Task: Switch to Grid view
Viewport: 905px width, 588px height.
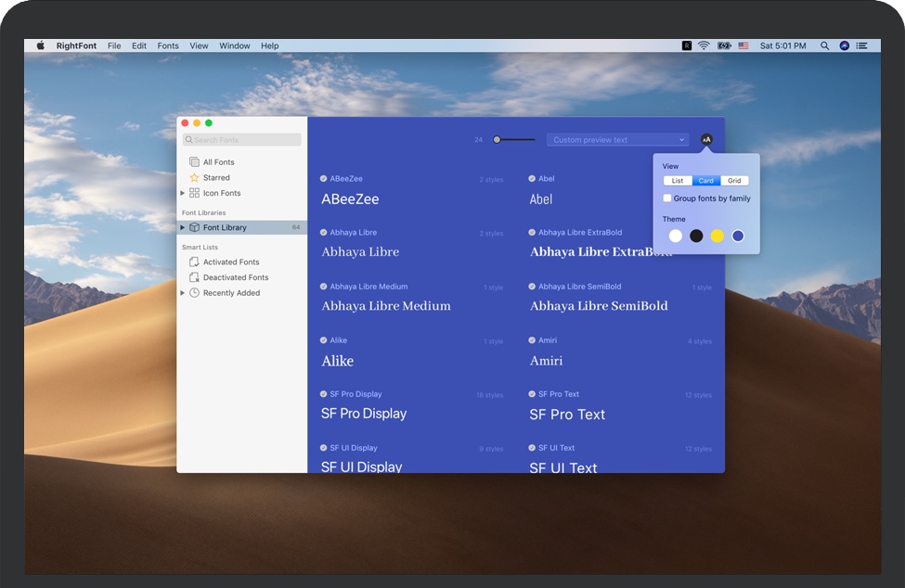Action: (x=734, y=181)
